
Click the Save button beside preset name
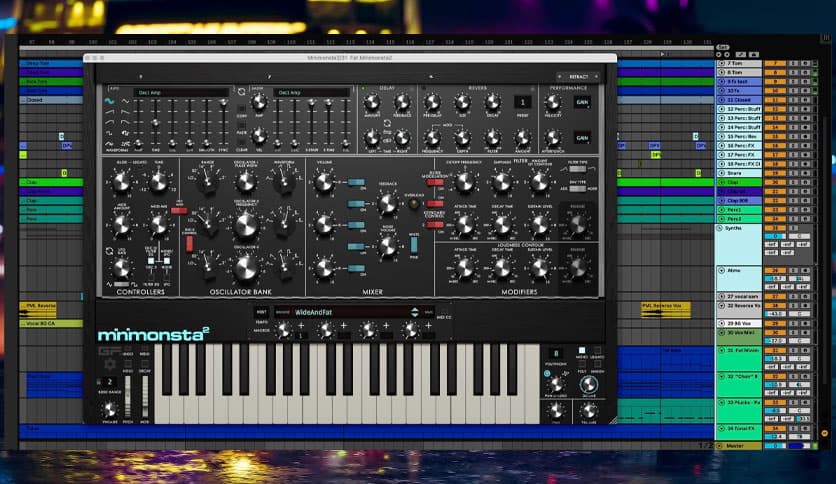(x=429, y=312)
